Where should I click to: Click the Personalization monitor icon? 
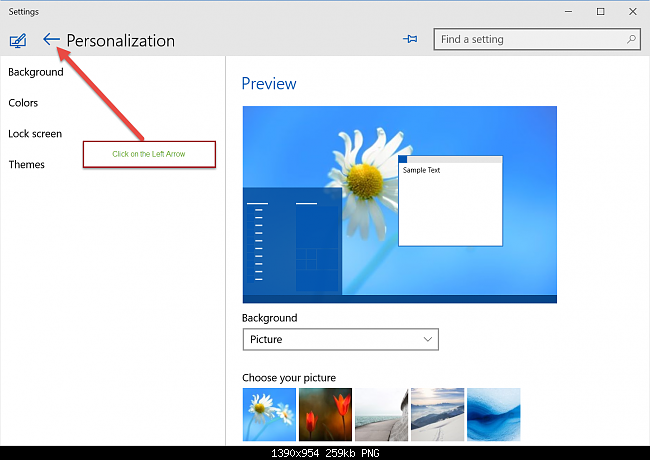click(18, 41)
